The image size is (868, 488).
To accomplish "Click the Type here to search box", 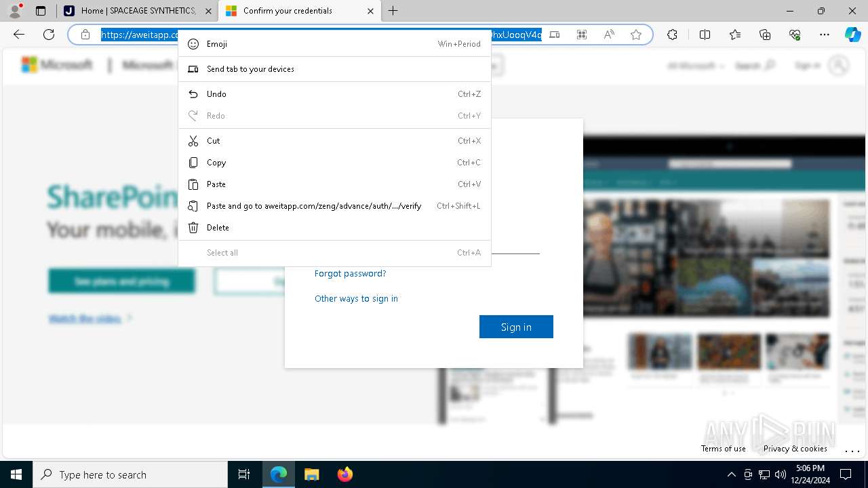I will point(130,474).
